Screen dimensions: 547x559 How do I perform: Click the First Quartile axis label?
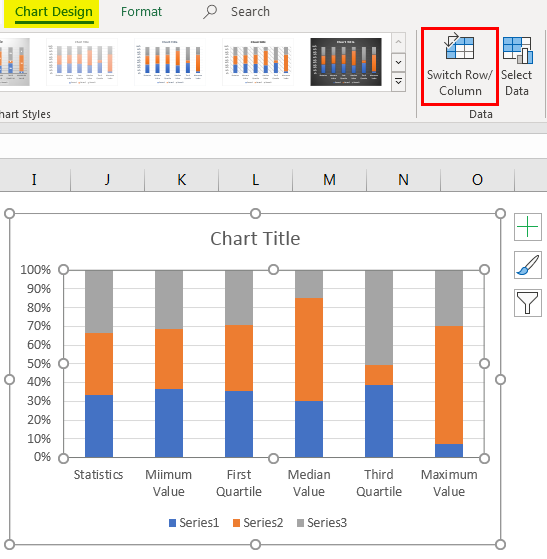coord(239,483)
